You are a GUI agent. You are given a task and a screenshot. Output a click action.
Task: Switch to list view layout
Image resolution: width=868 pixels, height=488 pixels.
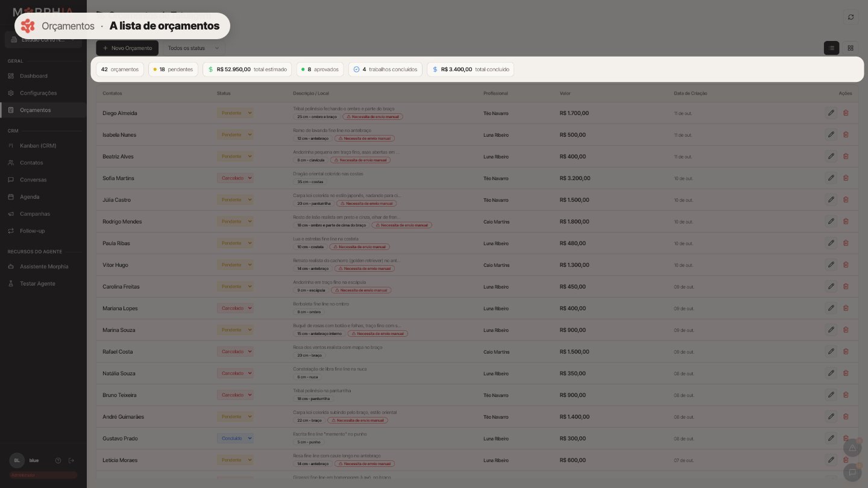pos(831,48)
